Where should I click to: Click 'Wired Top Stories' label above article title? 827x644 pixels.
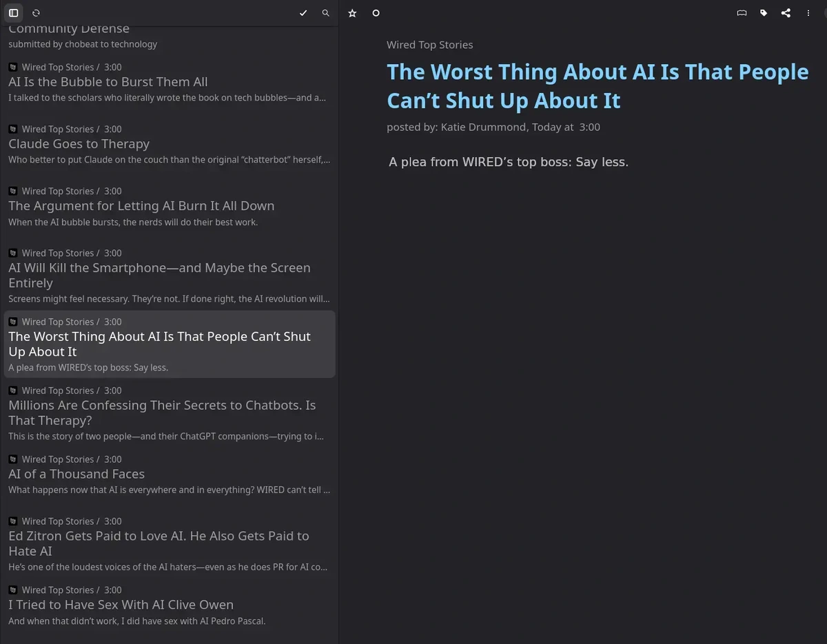point(429,45)
